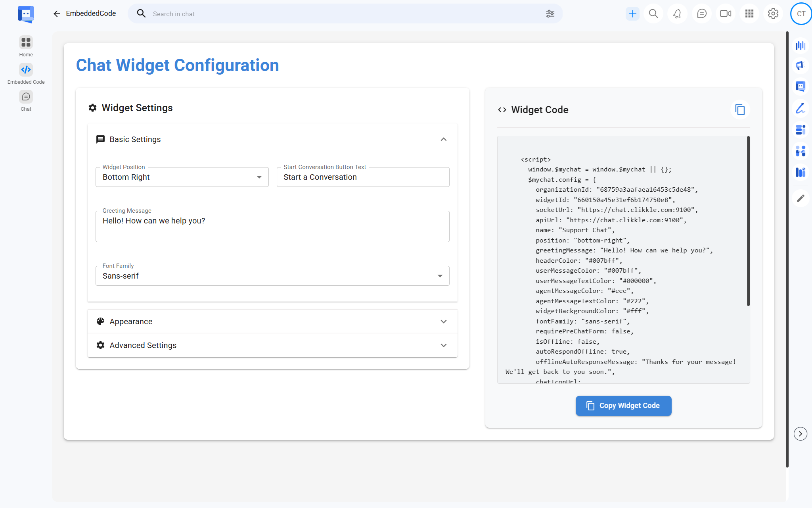This screenshot has width=812, height=508.
Task: Open the apps grid launcher
Action: point(749,14)
